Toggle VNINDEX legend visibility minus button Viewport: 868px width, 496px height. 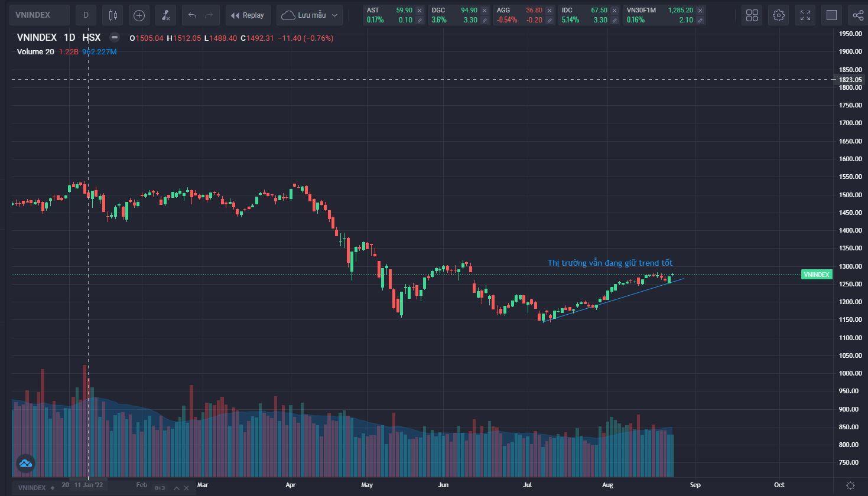pos(115,37)
